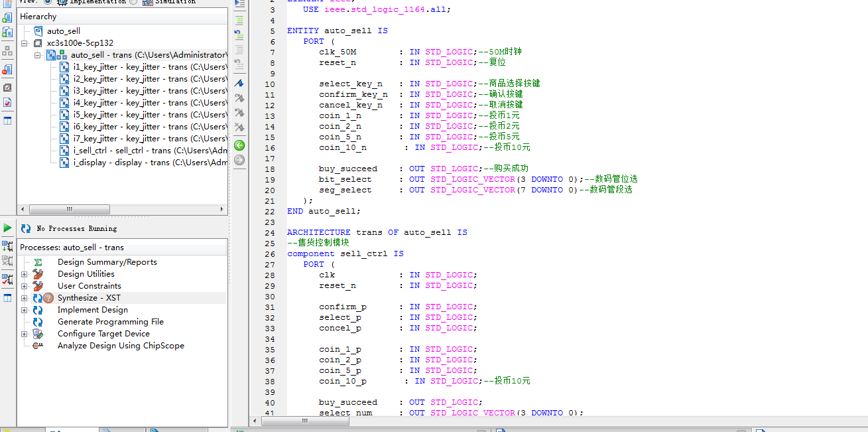868x432 pixels.
Task: Click the Implement Top Module icon with green arrow
Action: [x=7, y=246]
